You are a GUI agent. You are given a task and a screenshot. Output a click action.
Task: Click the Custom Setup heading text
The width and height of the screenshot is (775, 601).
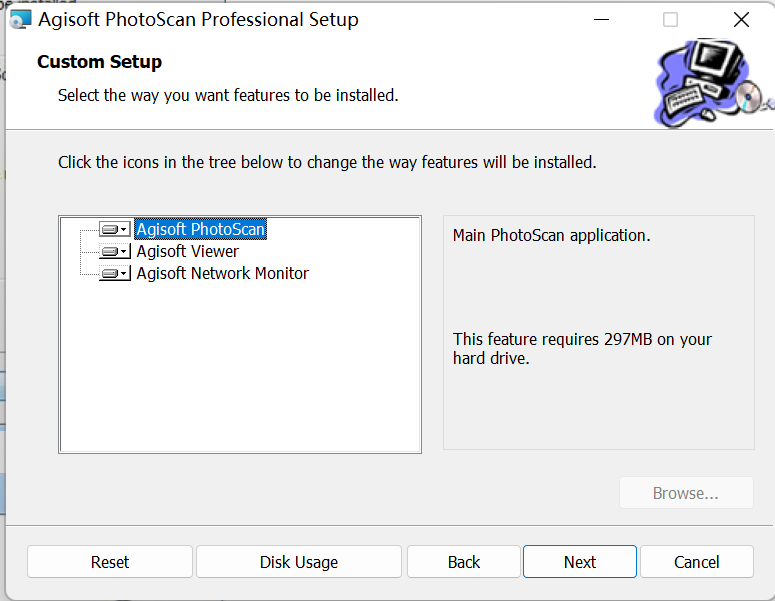(x=99, y=62)
